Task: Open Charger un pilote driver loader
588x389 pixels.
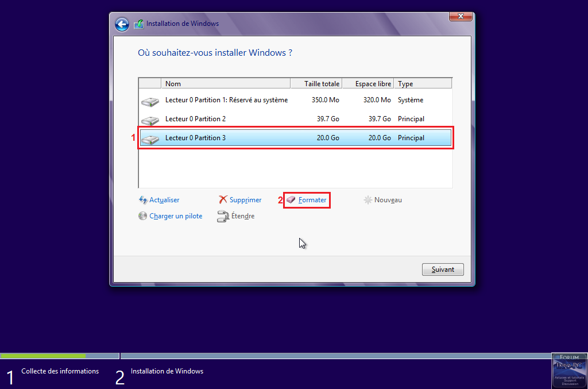Action: [x=176, y=216]
